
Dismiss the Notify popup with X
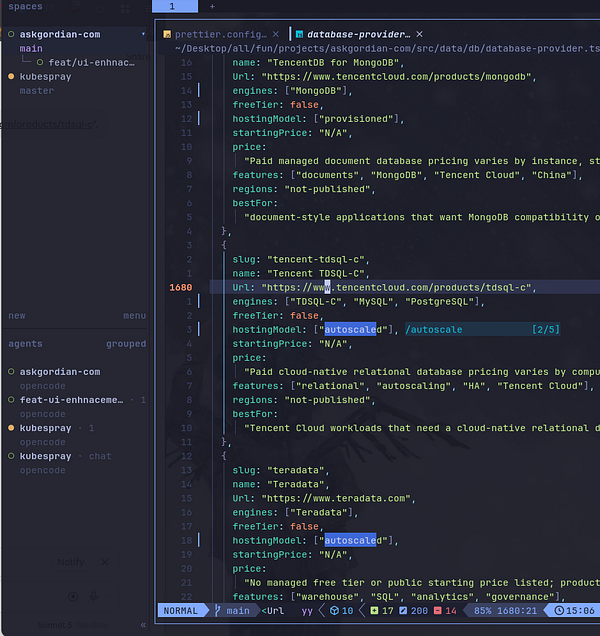[x=105, y=562]
